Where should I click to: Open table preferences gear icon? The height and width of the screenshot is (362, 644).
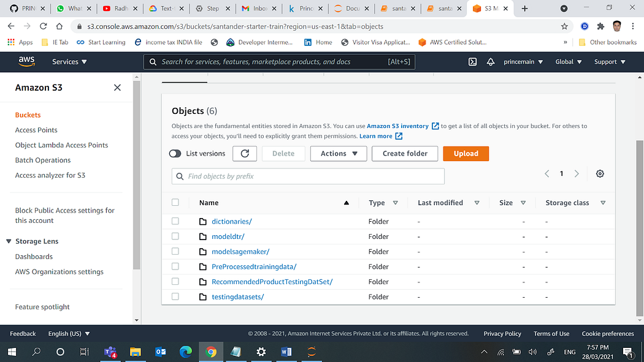click(600, 174)
